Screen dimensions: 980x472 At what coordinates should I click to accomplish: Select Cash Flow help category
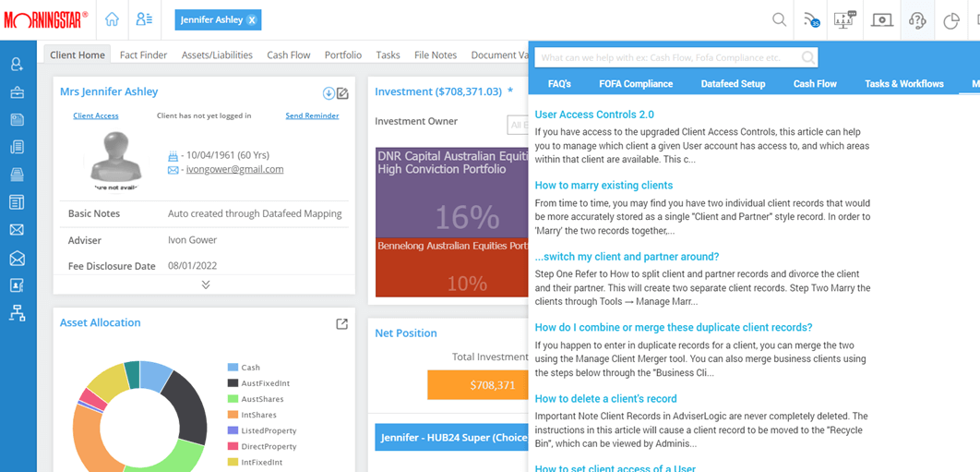pyautogui.click(x=815, y=83)
